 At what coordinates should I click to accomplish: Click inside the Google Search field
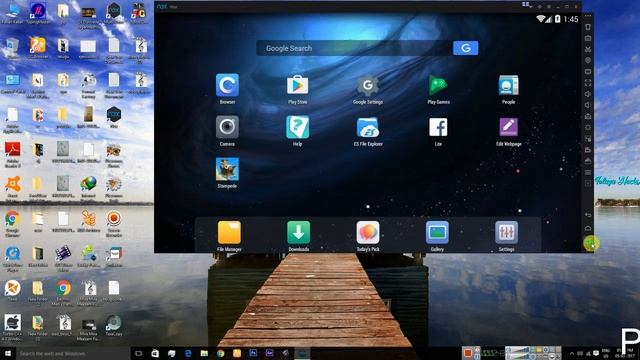point(354,48)
